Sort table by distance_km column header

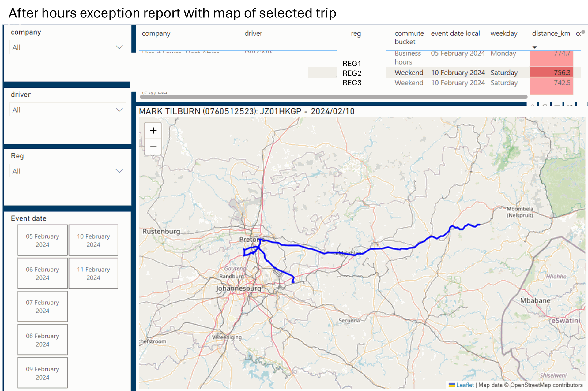click(551, 34)
